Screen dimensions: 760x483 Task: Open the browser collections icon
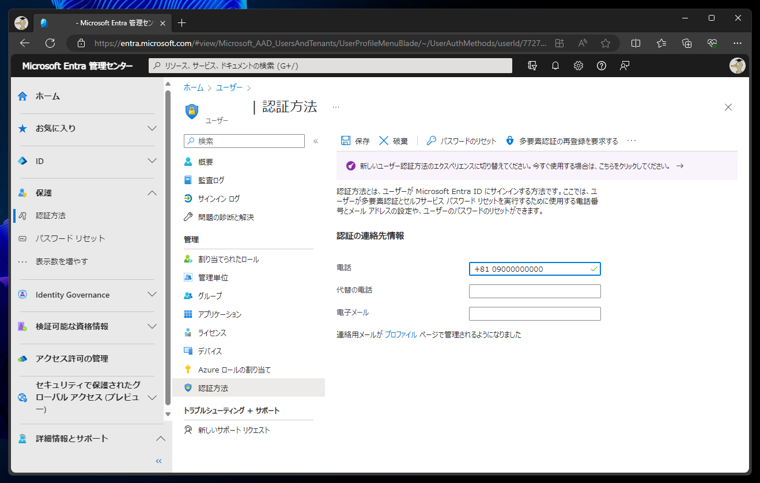point(687,43)
